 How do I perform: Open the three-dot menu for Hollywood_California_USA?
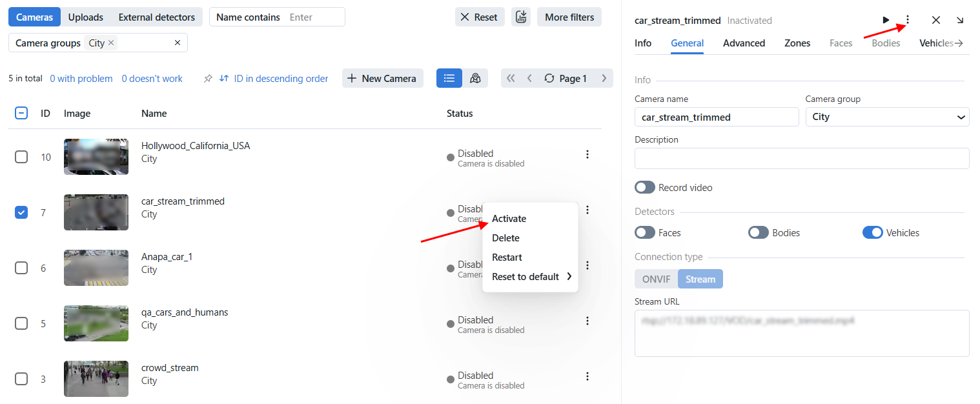point(587,154)
